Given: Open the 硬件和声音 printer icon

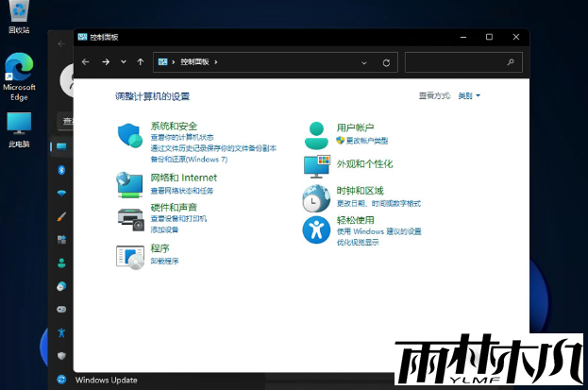Looking at the screenshot, I should 130,218.
